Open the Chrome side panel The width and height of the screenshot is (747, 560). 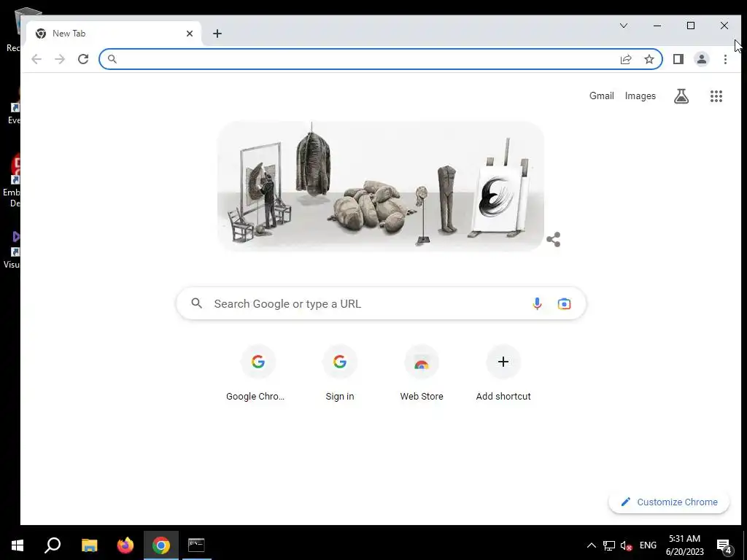coord(678,59)
